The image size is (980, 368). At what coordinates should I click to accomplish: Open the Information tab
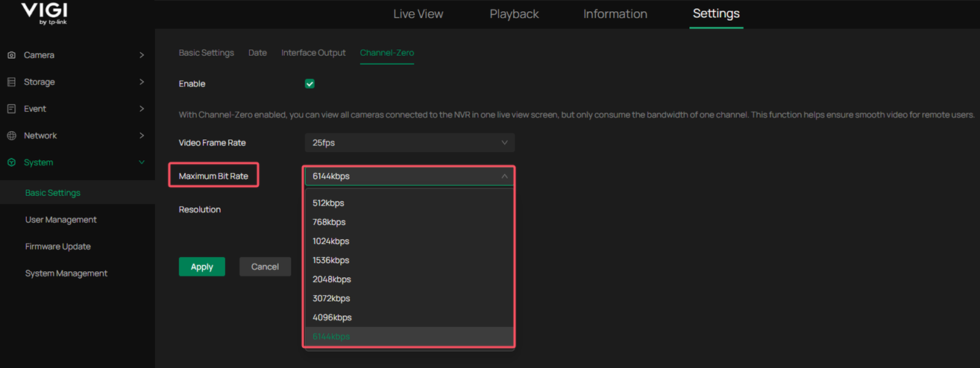pos(615,14)
